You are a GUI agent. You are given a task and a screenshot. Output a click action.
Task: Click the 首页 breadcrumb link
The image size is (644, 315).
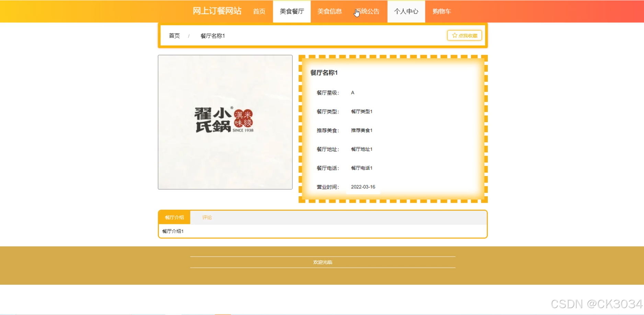click(x=174, y=36)
